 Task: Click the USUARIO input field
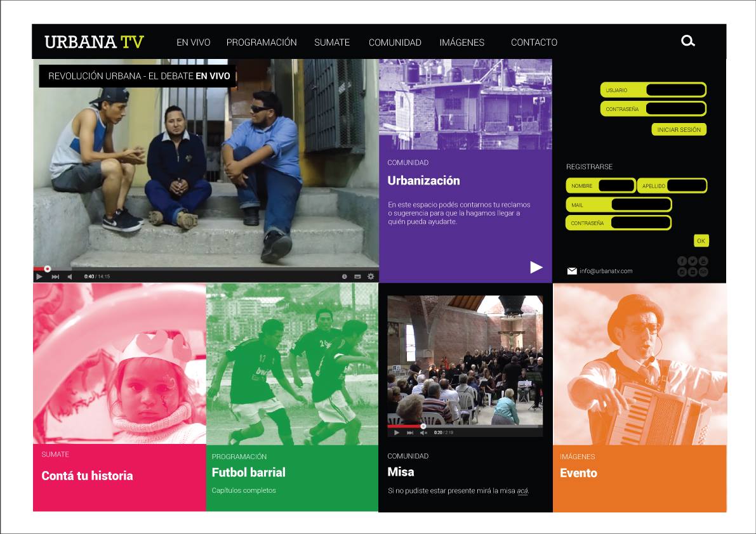[675, 90]
